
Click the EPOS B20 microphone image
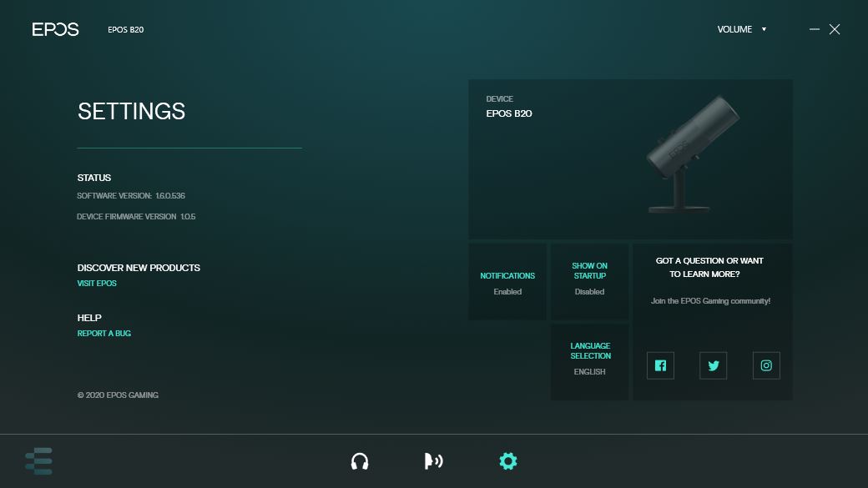pos(691,155)
